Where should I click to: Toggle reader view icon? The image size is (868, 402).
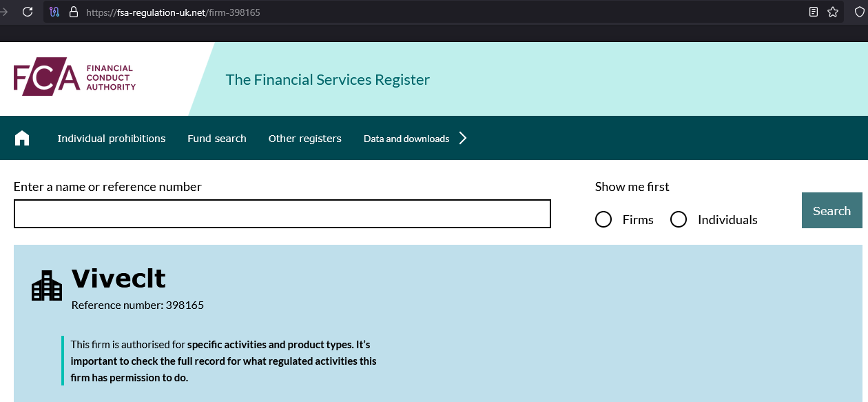tap(814, 12)
